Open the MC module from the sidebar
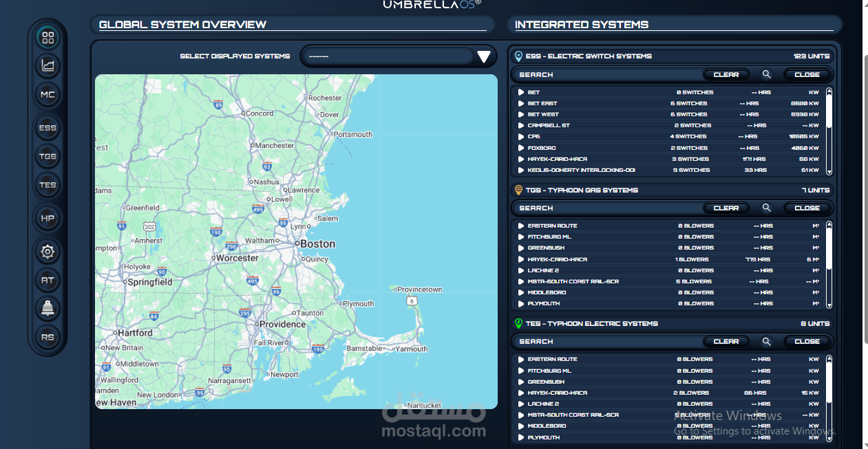Viewport: 868px width, 449px height. (47, 94)
